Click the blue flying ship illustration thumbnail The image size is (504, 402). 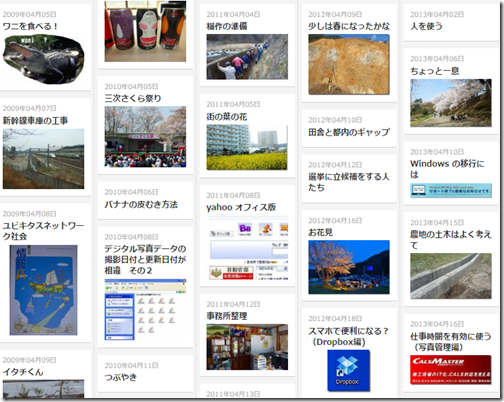(43, 290)
